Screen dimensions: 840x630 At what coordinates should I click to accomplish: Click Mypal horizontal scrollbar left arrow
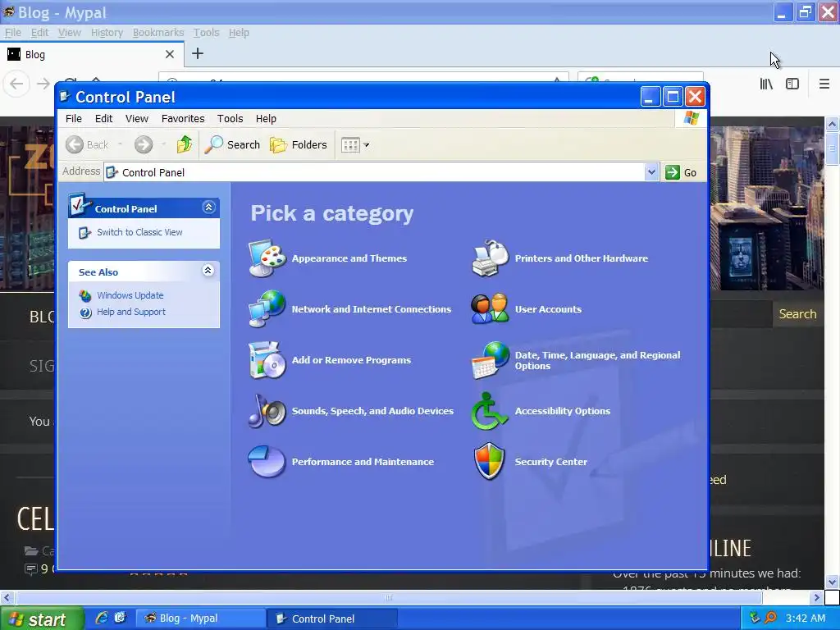7,597
